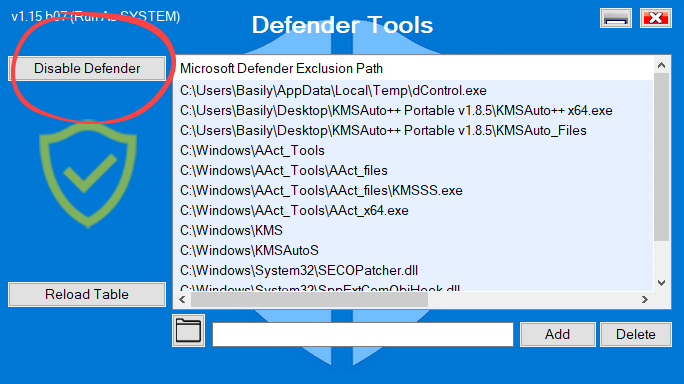The image size is (684, 384).
Task: Click the horizontal scroll left arrow
Action: (182, 299)
